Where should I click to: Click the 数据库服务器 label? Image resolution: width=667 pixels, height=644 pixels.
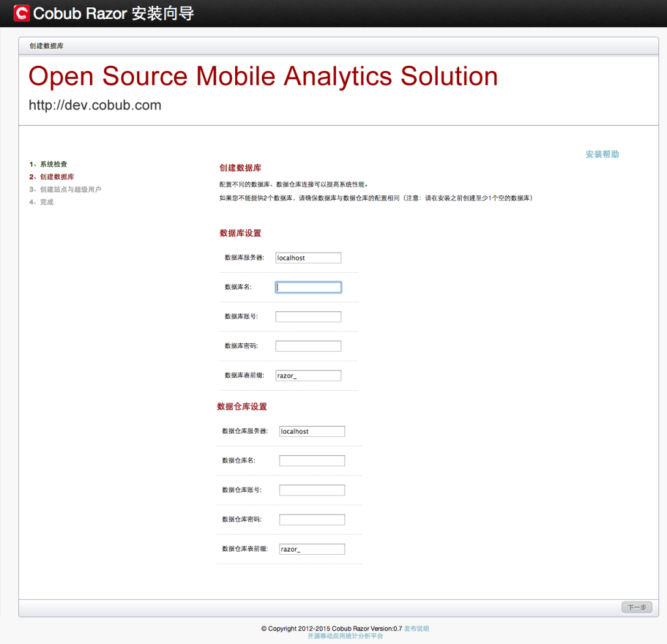point(245,257)
